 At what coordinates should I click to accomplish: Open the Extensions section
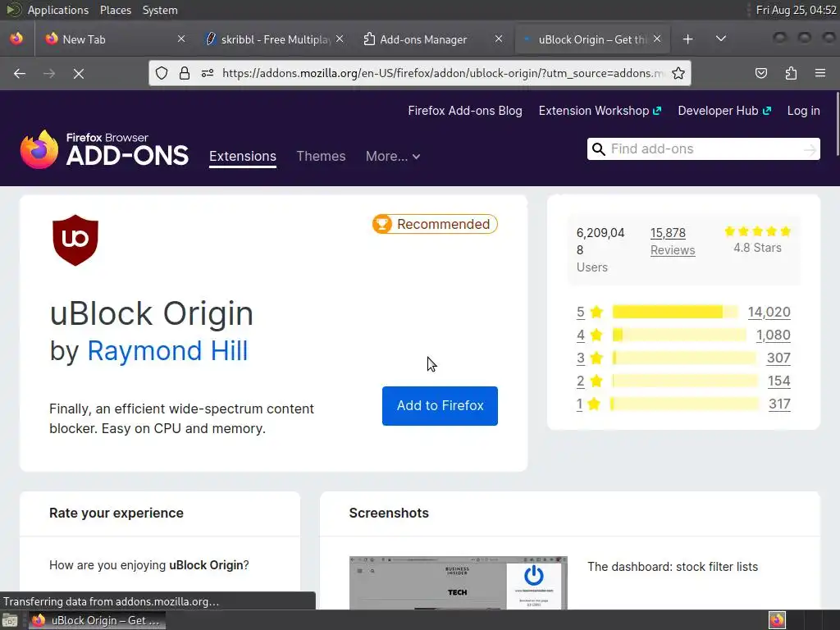(x=243, y=157)
